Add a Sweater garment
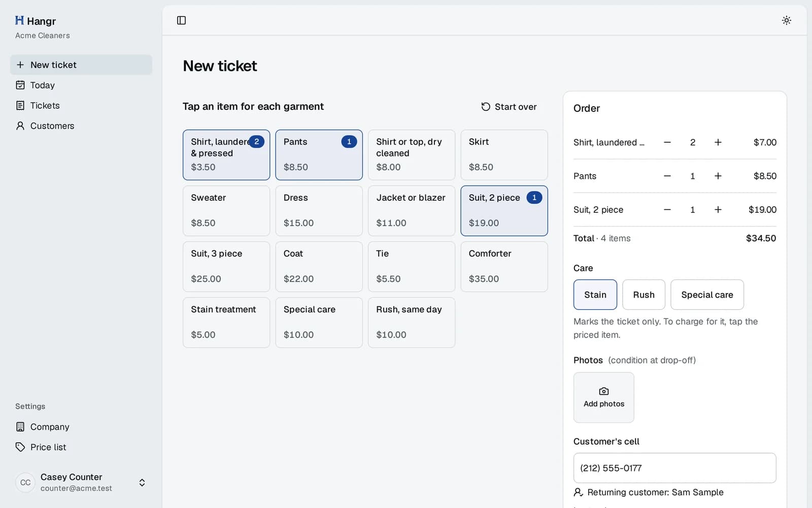The width and height of the screenshot is (812, 508). pos(226,211)
